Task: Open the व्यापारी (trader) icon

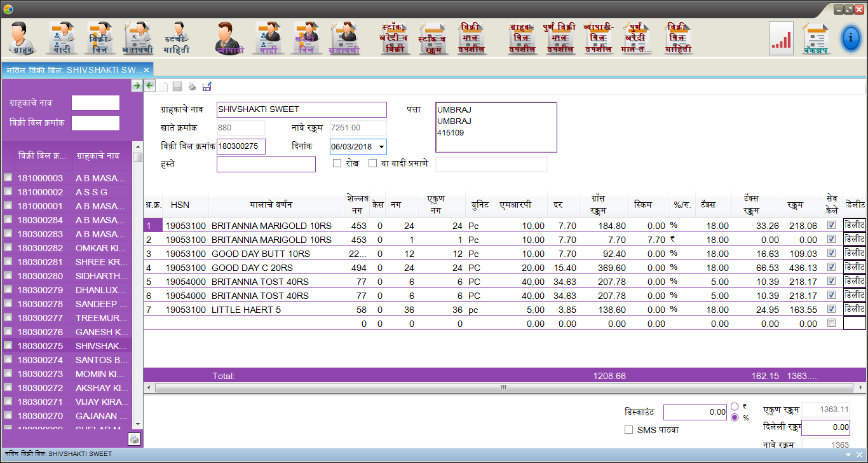Action: tap(229, 38)
